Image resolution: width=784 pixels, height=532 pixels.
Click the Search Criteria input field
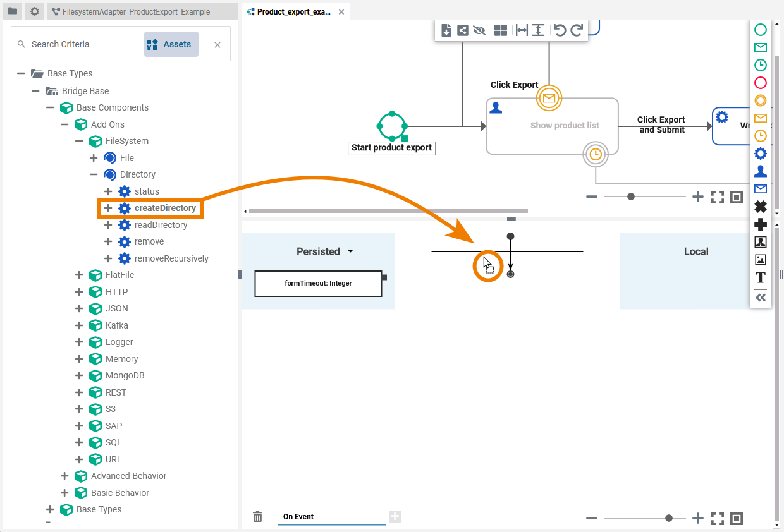coord(82,44)
